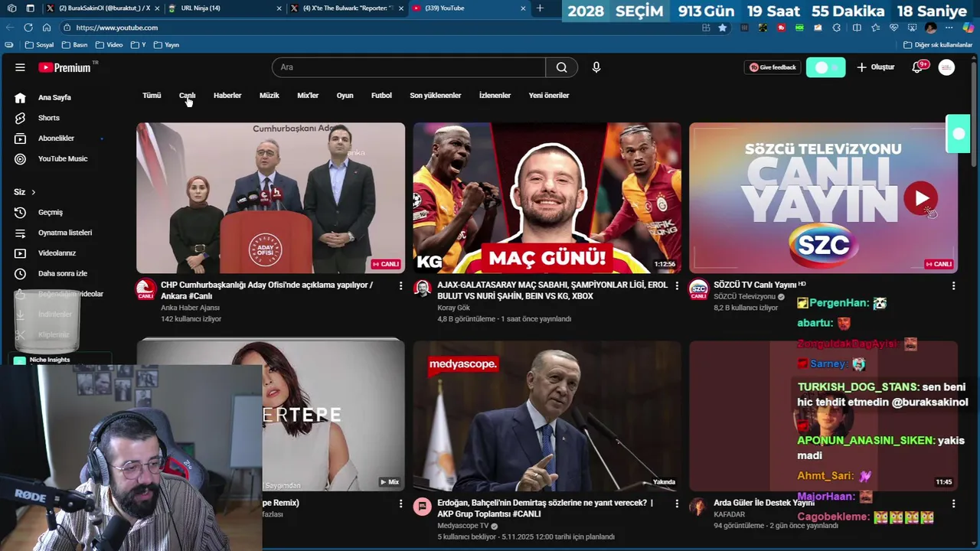Image resolution: width=980 pixels, height=551 pixels.
Task: Toggle the turquoise switch beside Give feedback
Action: 825,67
